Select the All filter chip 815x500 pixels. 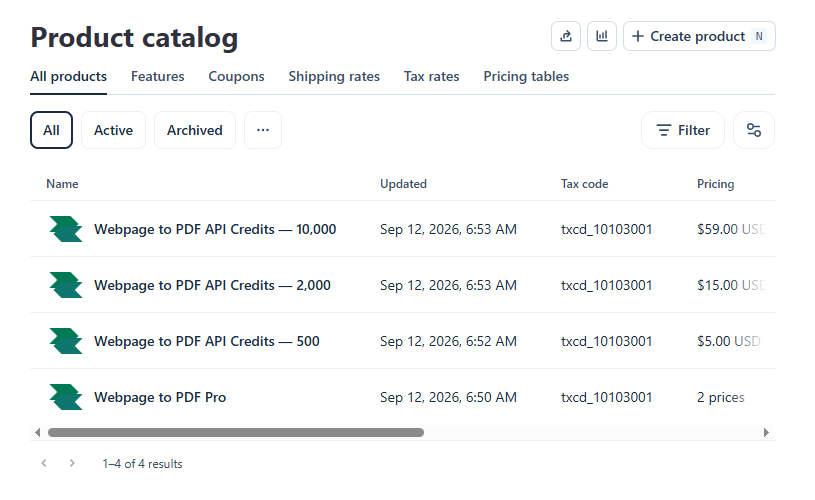click(x=51, y=130)
